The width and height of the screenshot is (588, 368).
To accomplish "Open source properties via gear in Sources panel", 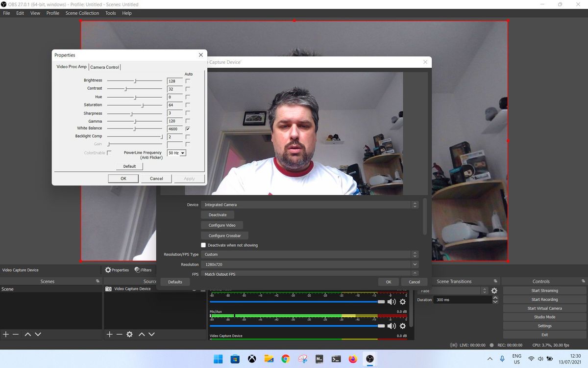I will coord(129,334).
